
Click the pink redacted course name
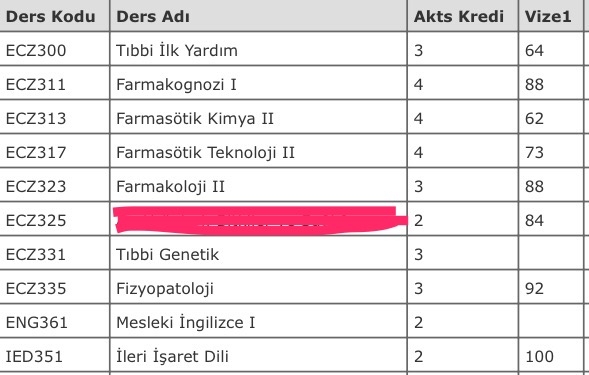click(260, 220)
